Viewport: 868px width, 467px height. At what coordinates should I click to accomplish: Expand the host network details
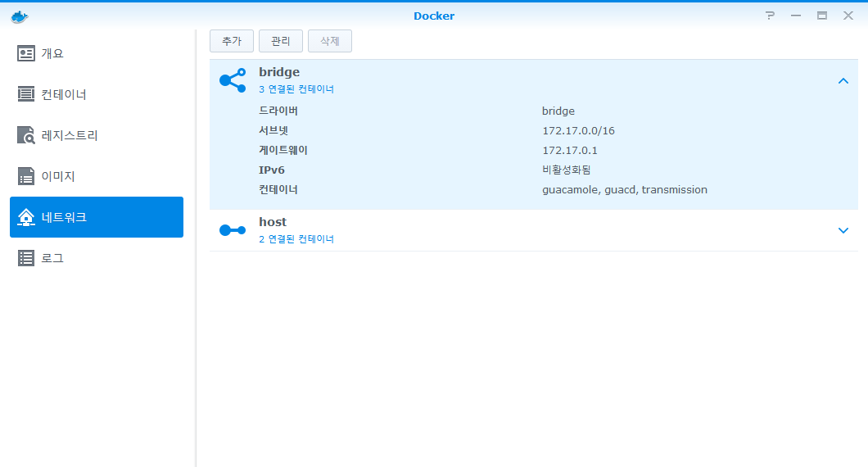click(843, 230)
